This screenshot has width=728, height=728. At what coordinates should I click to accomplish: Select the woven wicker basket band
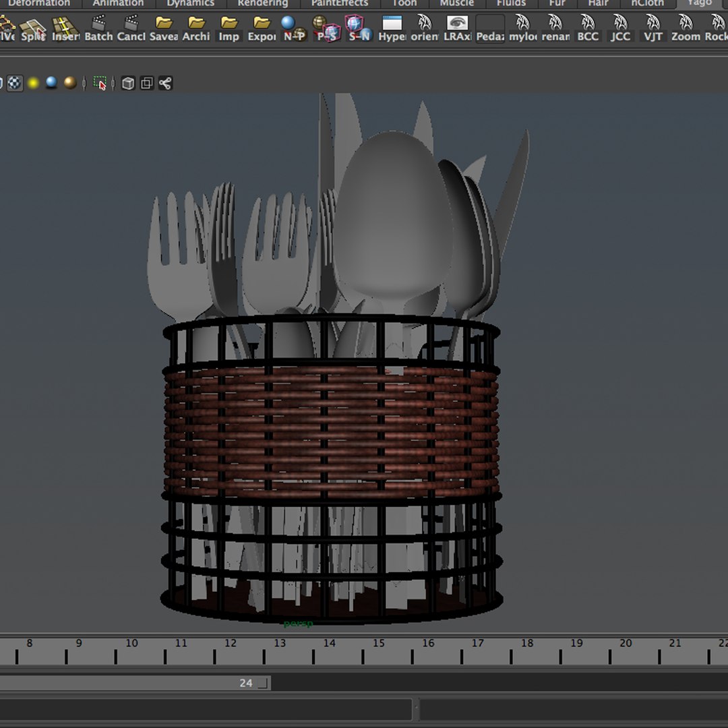pos(332,431)
